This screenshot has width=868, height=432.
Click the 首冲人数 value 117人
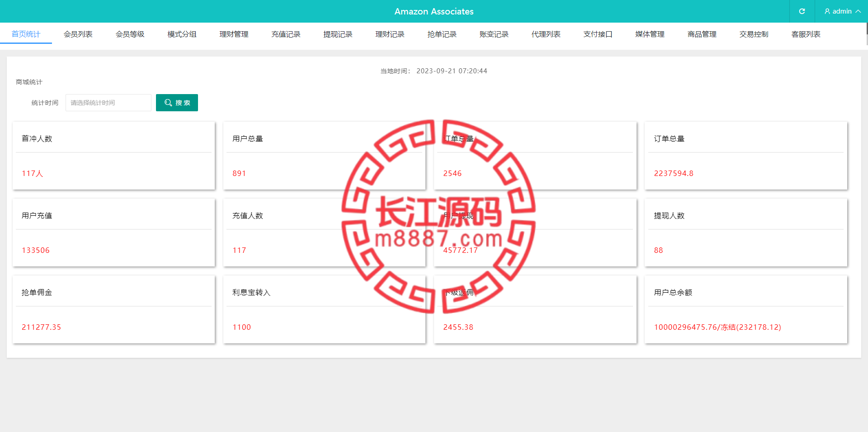(33, 173)
